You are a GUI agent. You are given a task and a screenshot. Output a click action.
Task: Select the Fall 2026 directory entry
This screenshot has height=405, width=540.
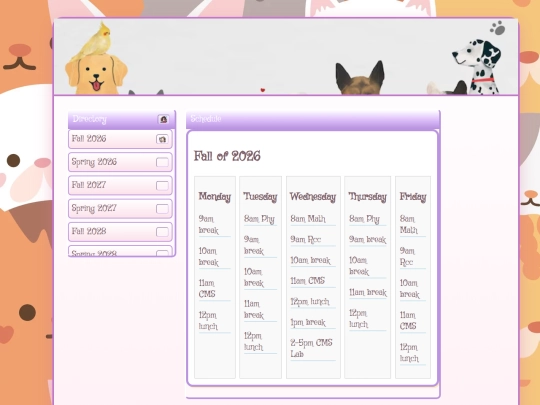[x=120, y=139]
